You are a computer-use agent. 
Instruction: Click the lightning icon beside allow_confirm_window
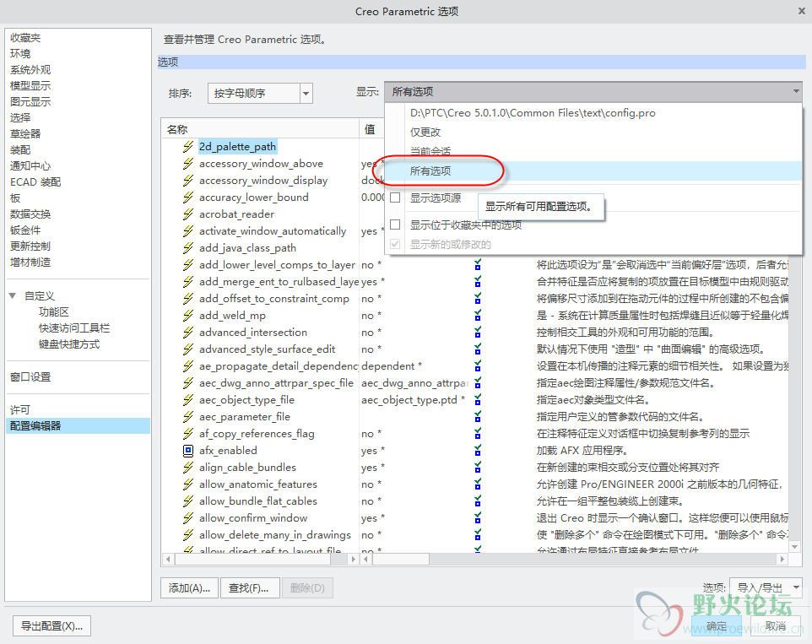point(188,518)
